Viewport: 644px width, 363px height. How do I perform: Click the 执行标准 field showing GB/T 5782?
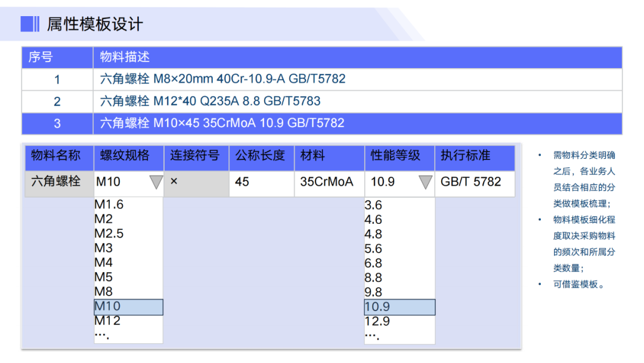click(473, 182)
